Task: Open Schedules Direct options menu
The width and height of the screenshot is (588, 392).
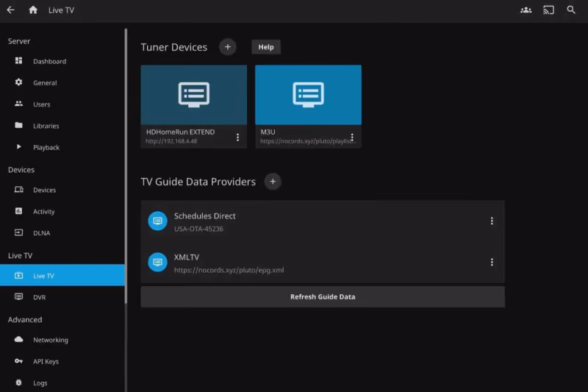Action: (492, 221)
